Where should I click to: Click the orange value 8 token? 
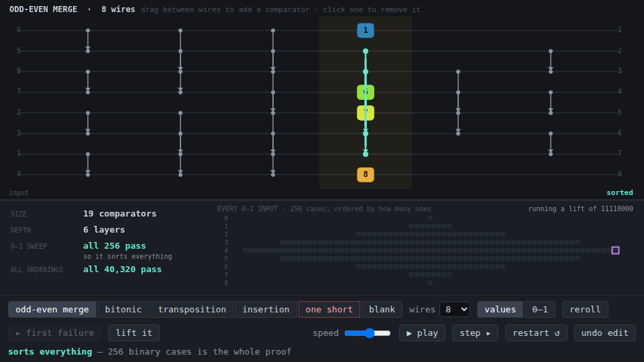[x=365, y=174]
